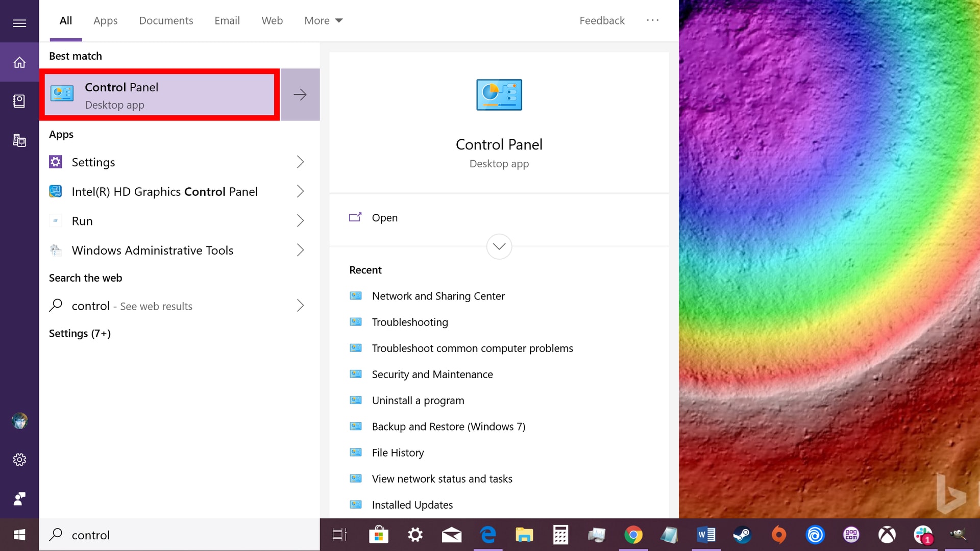
Task: Open Uninstall a program shortcut
Action: (x=418, y=399)
